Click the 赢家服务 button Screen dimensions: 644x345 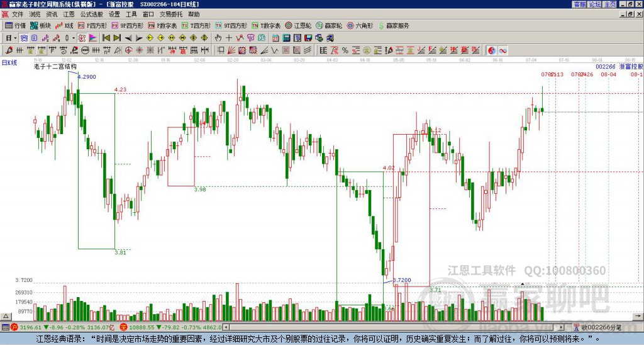(x=393, y=26)
